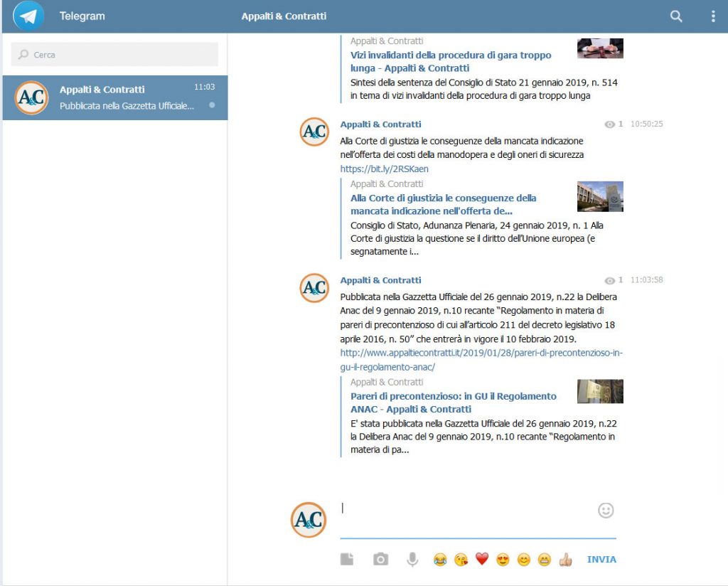Viewport: 728px width, 586px height.
Task: Click sender name on the 10:50:25 message
Action: click(381, 124)
